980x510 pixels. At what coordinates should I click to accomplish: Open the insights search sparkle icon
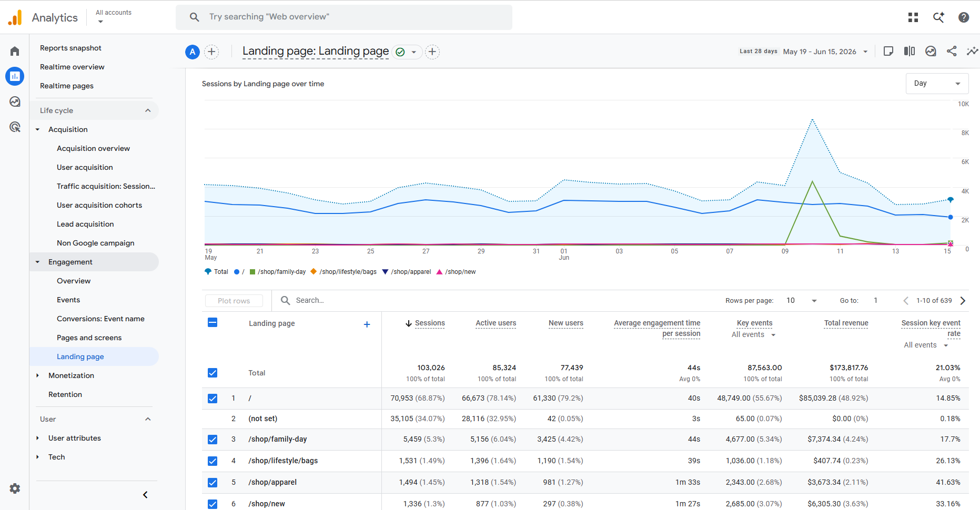click(938, 17)
